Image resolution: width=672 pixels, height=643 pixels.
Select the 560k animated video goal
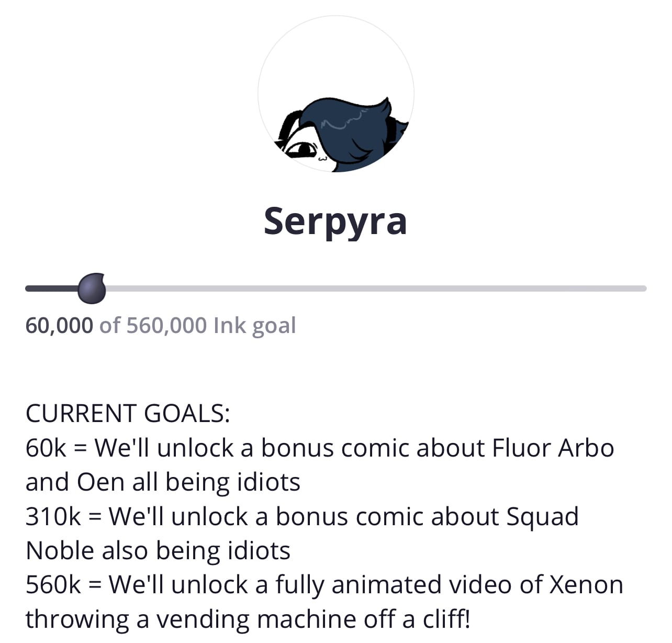pos(324,602)
